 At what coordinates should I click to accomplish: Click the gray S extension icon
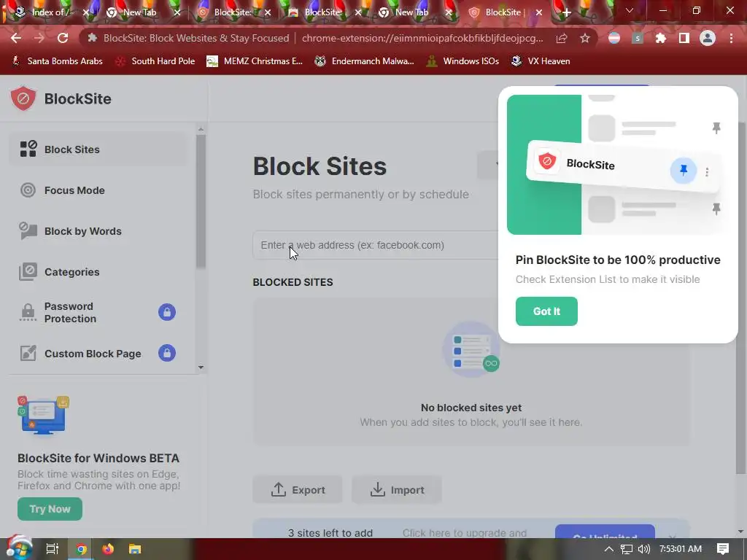point(638,38)
